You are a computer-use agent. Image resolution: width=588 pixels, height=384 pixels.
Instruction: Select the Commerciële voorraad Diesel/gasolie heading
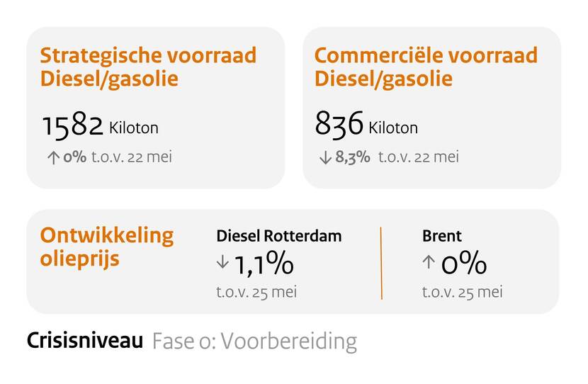pyautogui.click(x=426, y=67)
